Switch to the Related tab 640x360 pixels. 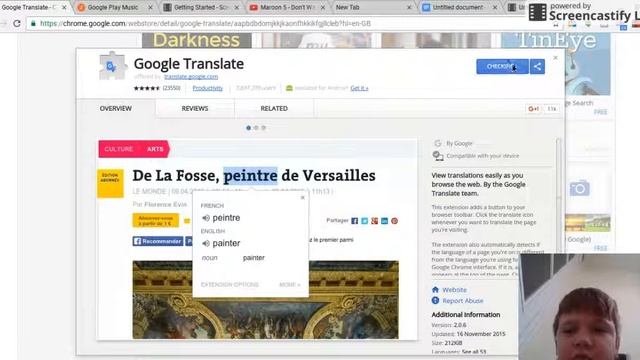(274, 109)
